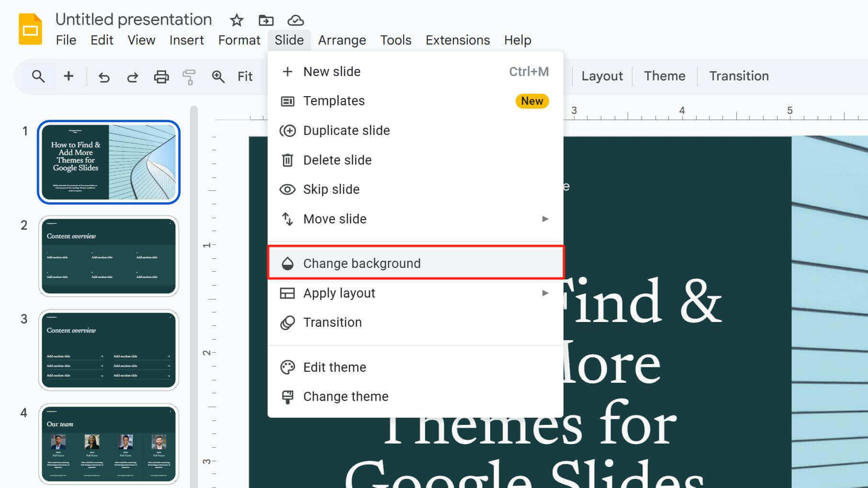Select Change theme menu entry
This screenshot has width=868, height=488.
pyautogui.click(x=415, y=397)
